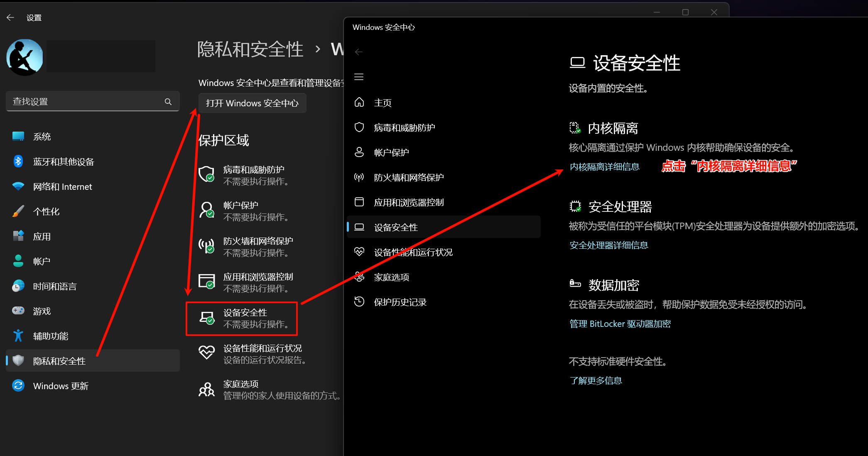
Task: Select 设备安全性 in Security Center sidebar
Action: click(x=444, y=227)
